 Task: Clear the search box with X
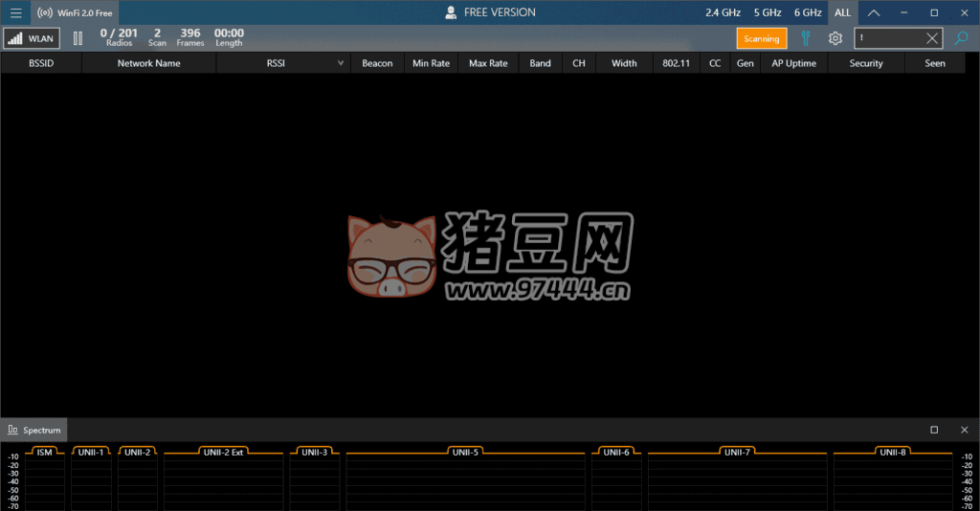coord(933,38)
